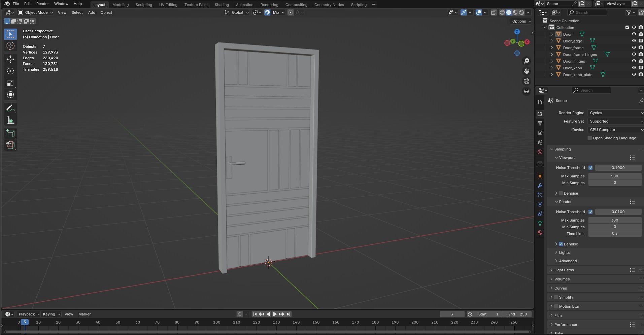Viewport: 644px width, 335px height.
Task: Select the Measure tool
Action: [x=10, y=120]
